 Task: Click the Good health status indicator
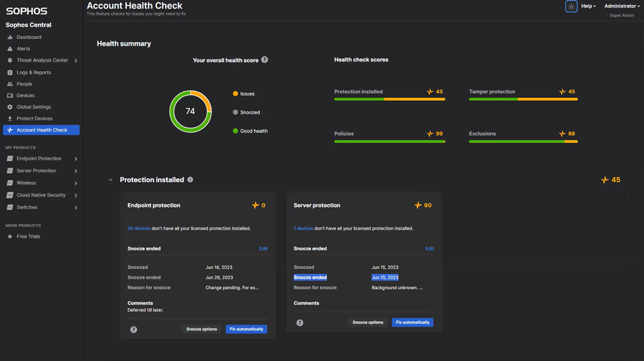(x=235, y=130)
